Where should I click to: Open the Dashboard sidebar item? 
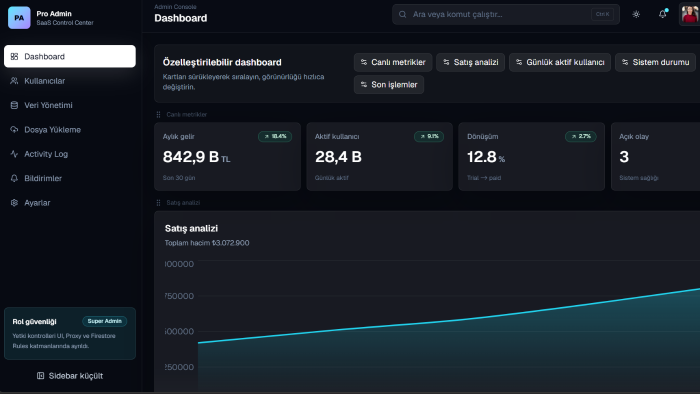(x=70, y=56)
